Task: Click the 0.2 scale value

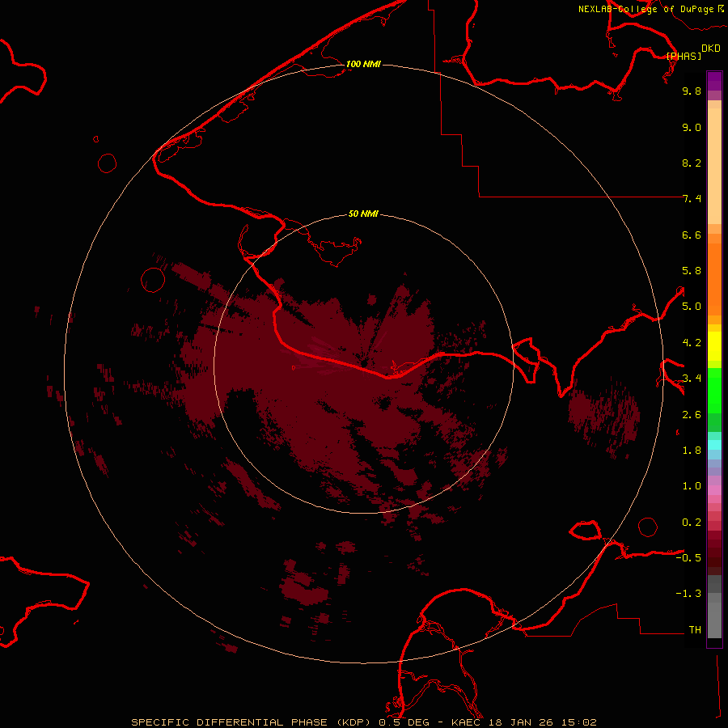Action: pos(692,523)
